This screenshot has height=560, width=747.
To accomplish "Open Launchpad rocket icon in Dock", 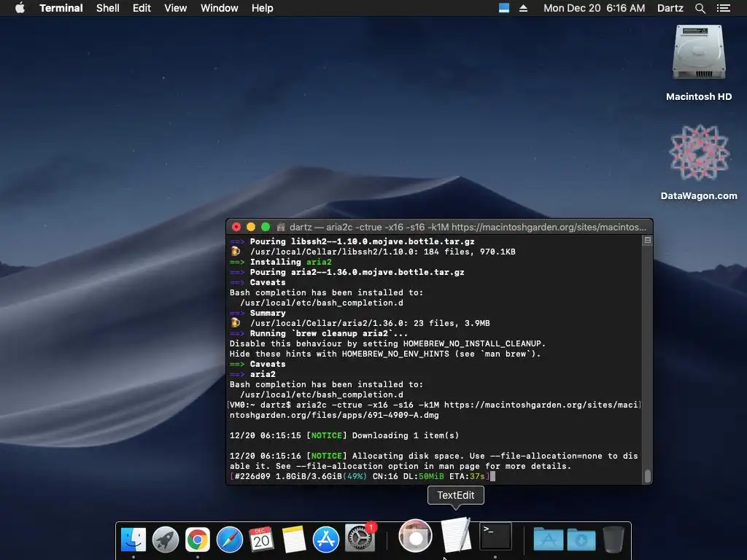I will [166, 540].
